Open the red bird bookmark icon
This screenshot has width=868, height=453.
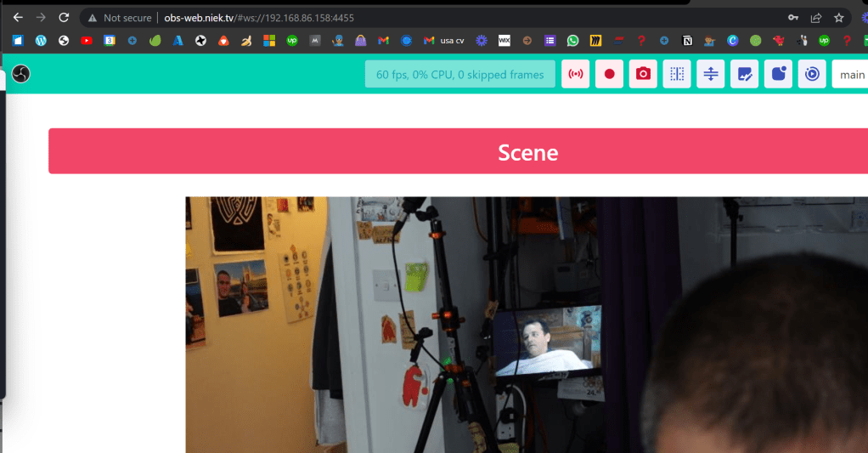779,41
